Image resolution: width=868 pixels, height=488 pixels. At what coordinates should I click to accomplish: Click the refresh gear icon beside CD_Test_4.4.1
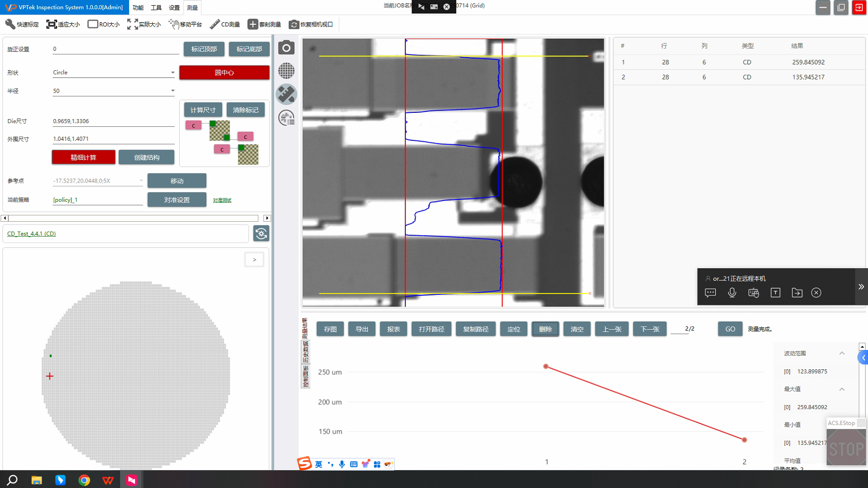[261, 234]
